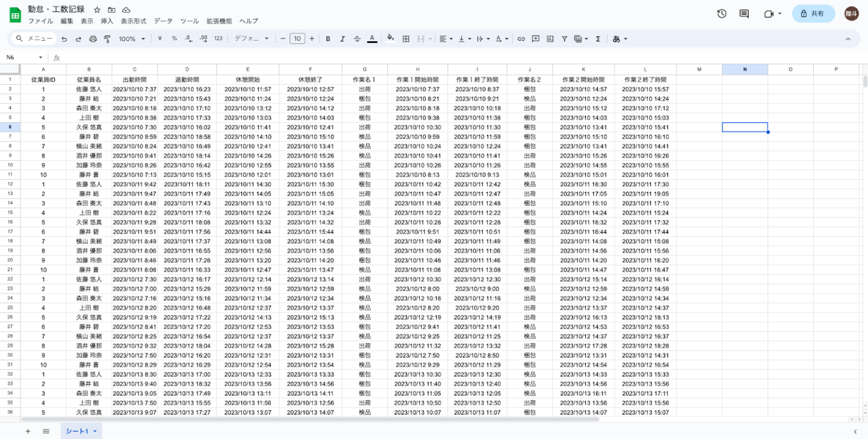Open the fill color picker

coord(390,39)
